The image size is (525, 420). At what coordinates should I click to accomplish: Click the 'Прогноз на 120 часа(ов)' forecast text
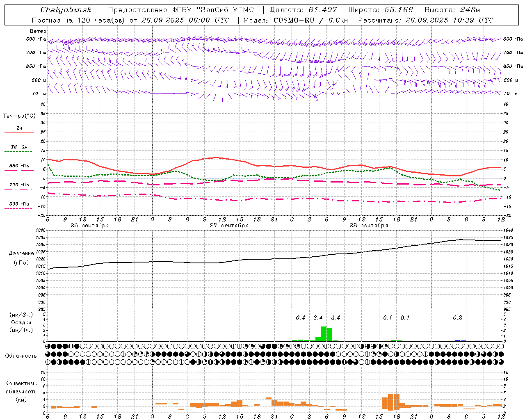point(79,20)
